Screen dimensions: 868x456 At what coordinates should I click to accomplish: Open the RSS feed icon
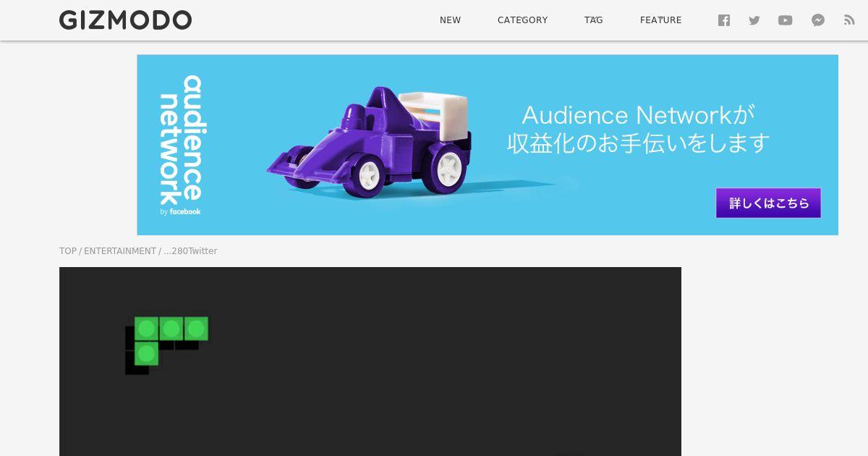point(849,20)
